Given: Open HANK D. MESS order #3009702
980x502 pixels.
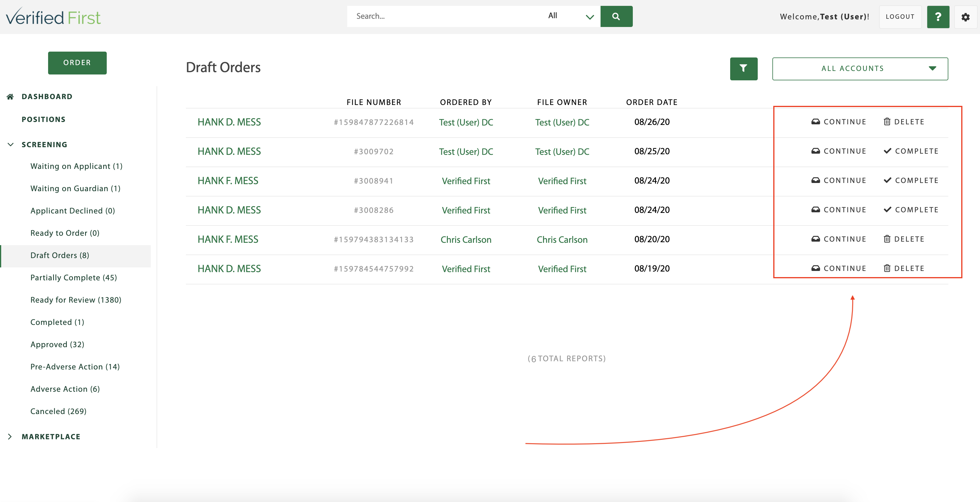Looking at the screenshot, I should [229, 151].
